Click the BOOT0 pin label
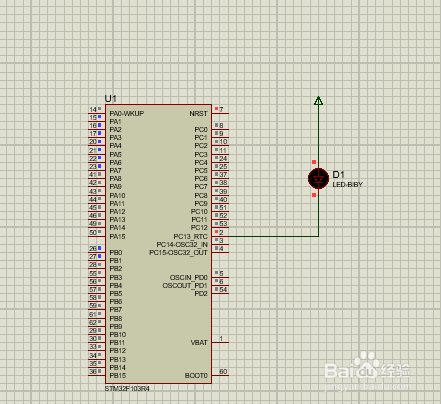The width and height of the screenshot is (441, 404). click(196, 376)
